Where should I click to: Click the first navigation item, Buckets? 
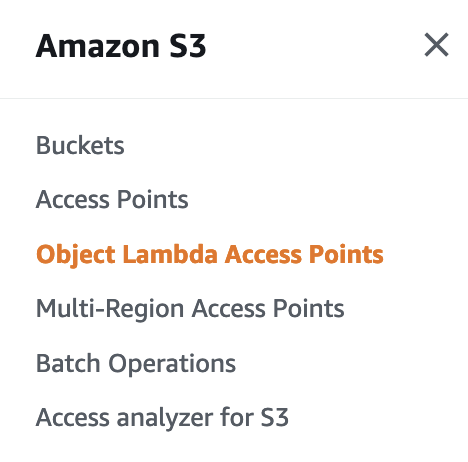point(80,145)
